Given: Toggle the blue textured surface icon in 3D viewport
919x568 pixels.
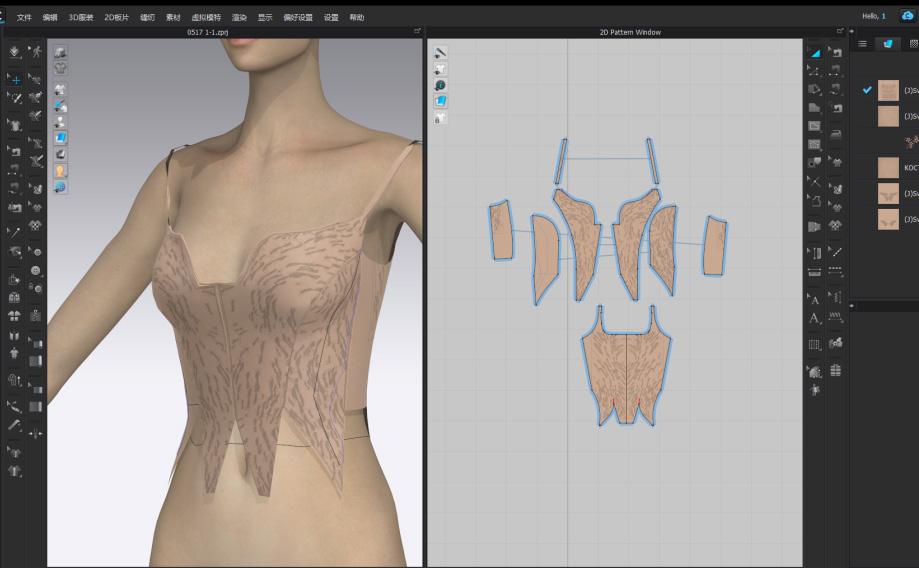Looking at the screenshot, I should (61, 137).
